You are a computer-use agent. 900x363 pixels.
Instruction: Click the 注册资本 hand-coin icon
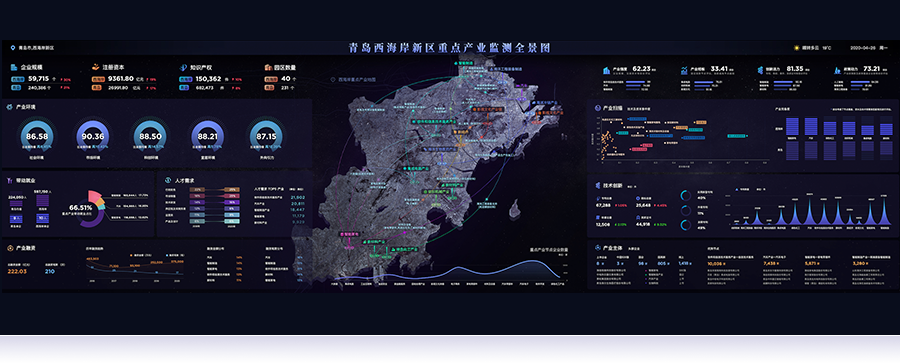click(x=96, y=67)
